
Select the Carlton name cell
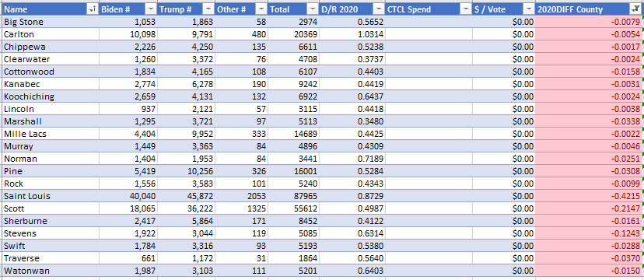51,34
